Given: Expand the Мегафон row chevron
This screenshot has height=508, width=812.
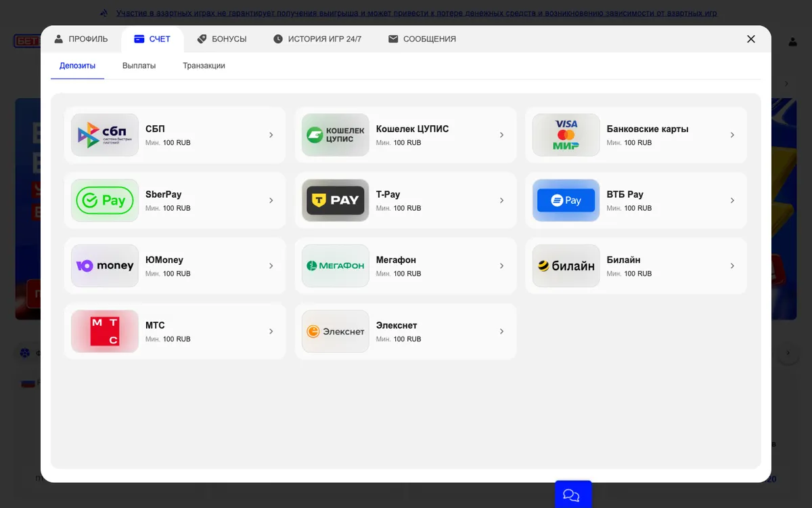Looking at the screenshot, I should pos(502,266).
